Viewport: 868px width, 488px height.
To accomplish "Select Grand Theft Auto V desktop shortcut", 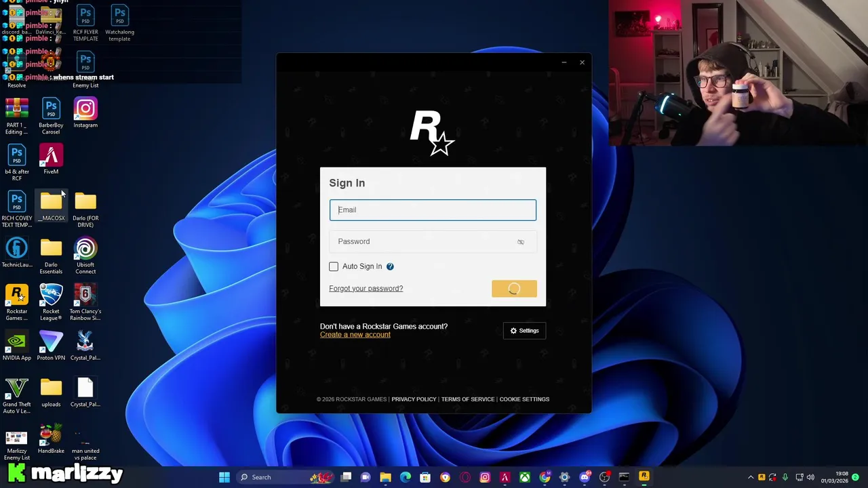I will coord(17,396).
